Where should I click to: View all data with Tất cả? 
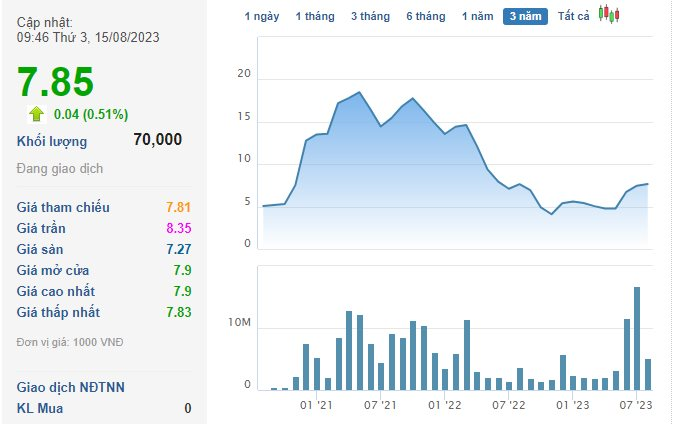pyautogui.click(x=573, y=16)
